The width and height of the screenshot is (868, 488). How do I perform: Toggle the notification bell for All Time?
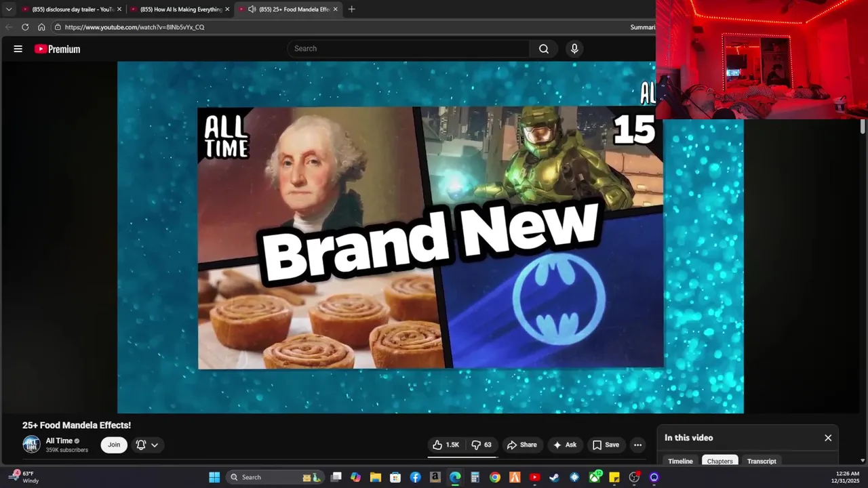pos(141,445)
